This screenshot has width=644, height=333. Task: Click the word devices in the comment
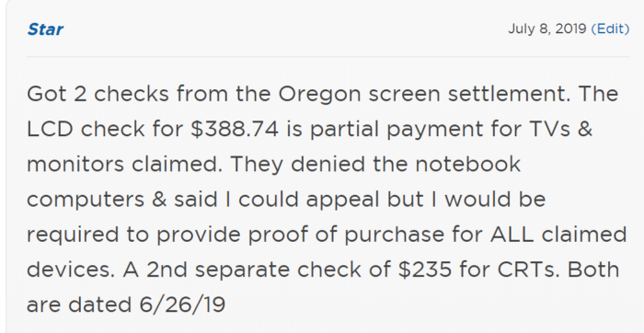coord(72,270)
